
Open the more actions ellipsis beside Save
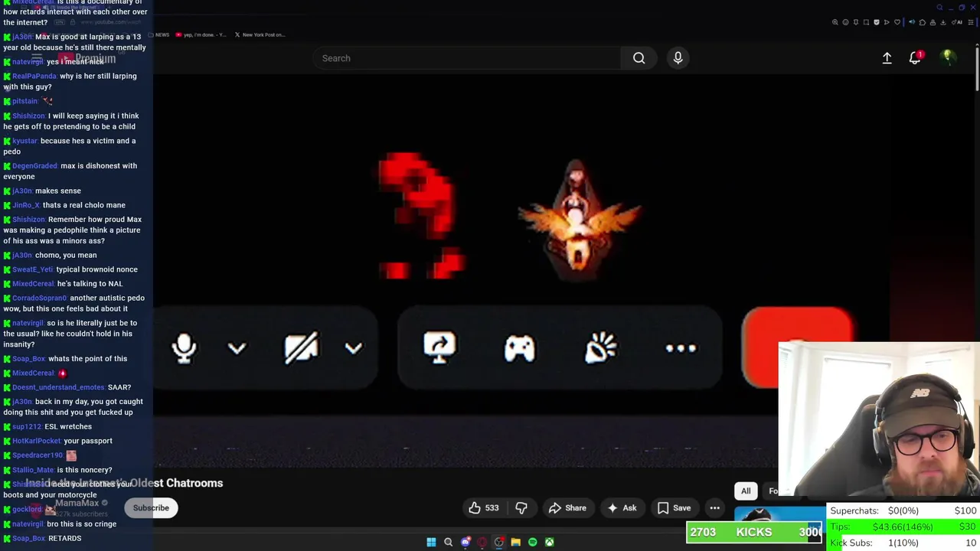click(x=714, y=507)
